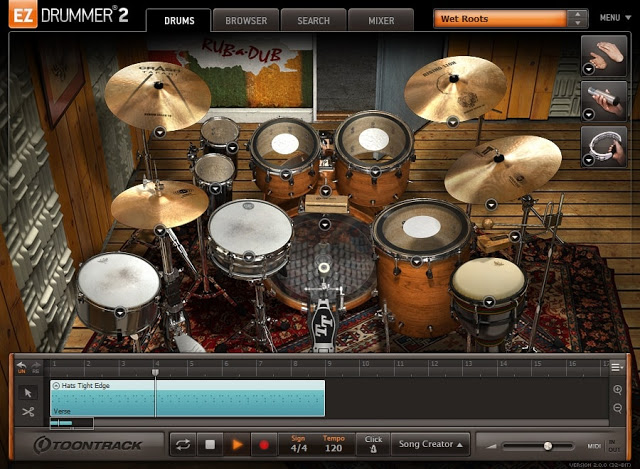Step to the previous preset with up arrow
640x469 pixels.
pyautogui.click(x=578, y=14)
